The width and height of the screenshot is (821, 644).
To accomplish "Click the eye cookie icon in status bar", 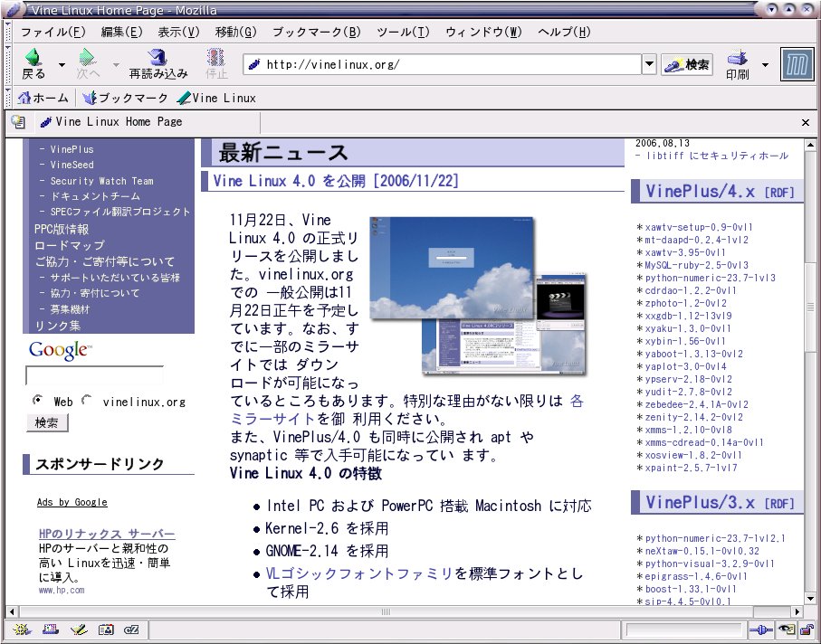I will (787, 630).
